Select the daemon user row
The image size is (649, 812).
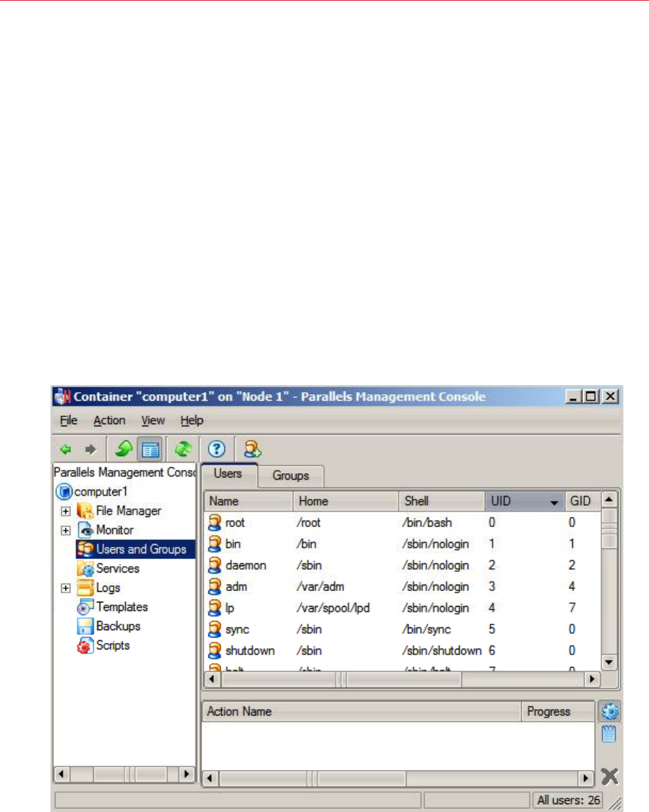pyautogui.click(x=403, y=565)
